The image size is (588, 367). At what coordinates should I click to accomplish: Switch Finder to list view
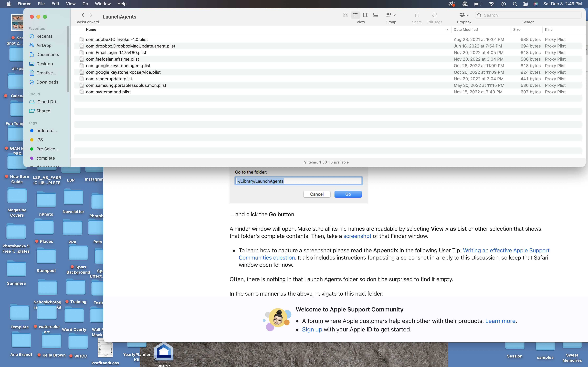[355, 15]
